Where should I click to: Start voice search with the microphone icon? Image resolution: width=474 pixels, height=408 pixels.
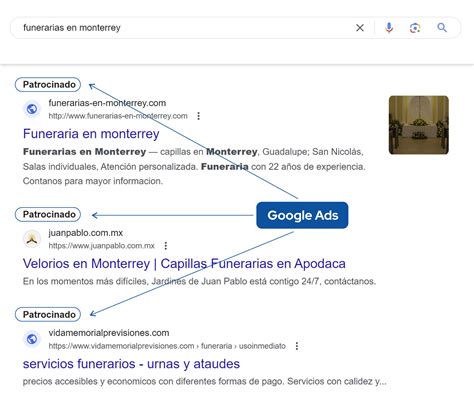[x=389, y=28]
